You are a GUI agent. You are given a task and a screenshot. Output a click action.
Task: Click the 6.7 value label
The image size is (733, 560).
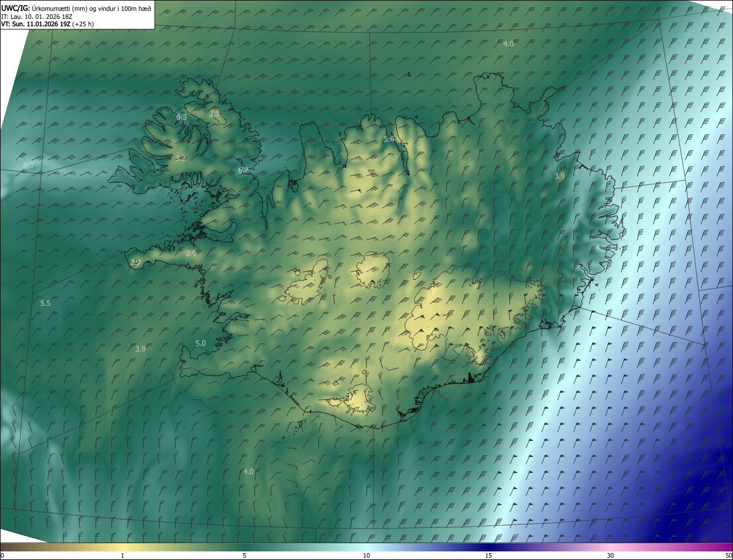coord(243,171)
